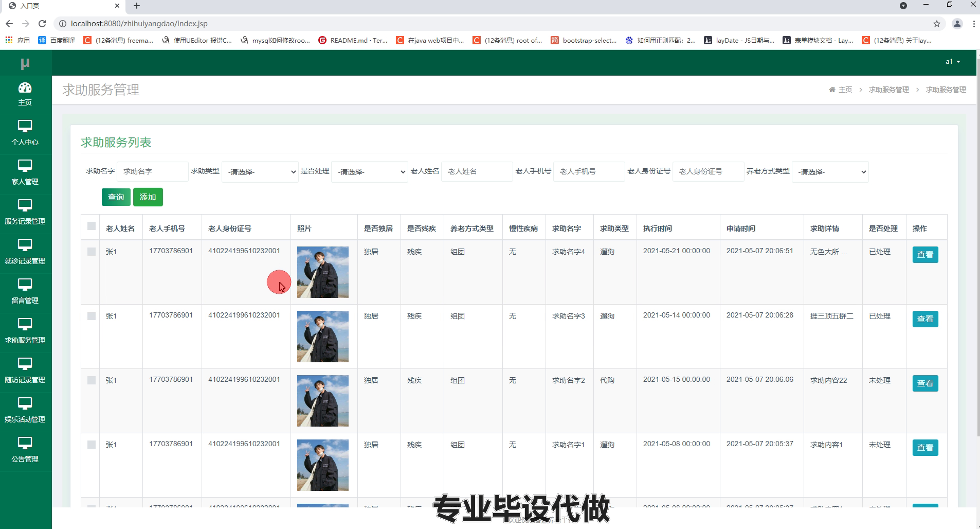Open the 主页 dashboard icon in sidebar
980x529 pixels.
(x=25, y=87)
